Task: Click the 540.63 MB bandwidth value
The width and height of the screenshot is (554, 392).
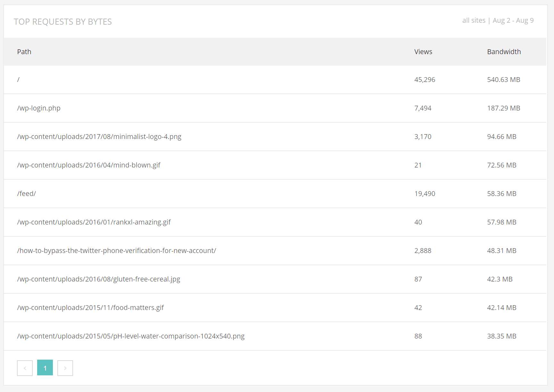Action: (503, 80)
